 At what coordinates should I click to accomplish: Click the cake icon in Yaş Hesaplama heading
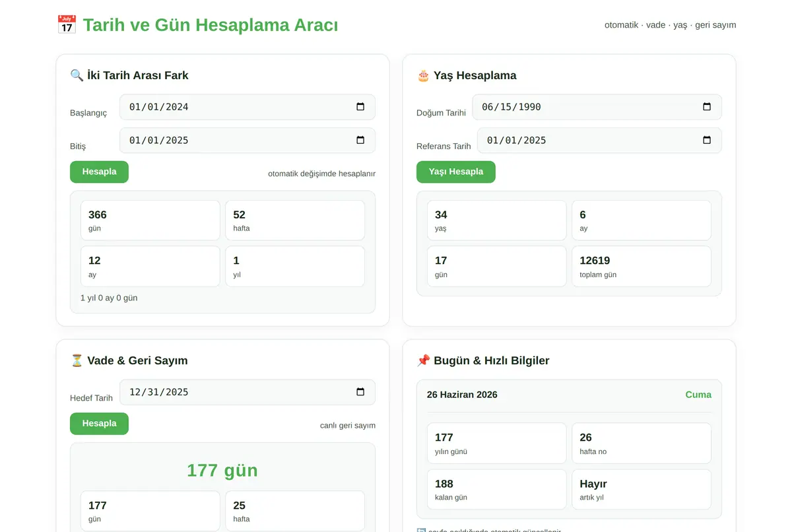423,75
